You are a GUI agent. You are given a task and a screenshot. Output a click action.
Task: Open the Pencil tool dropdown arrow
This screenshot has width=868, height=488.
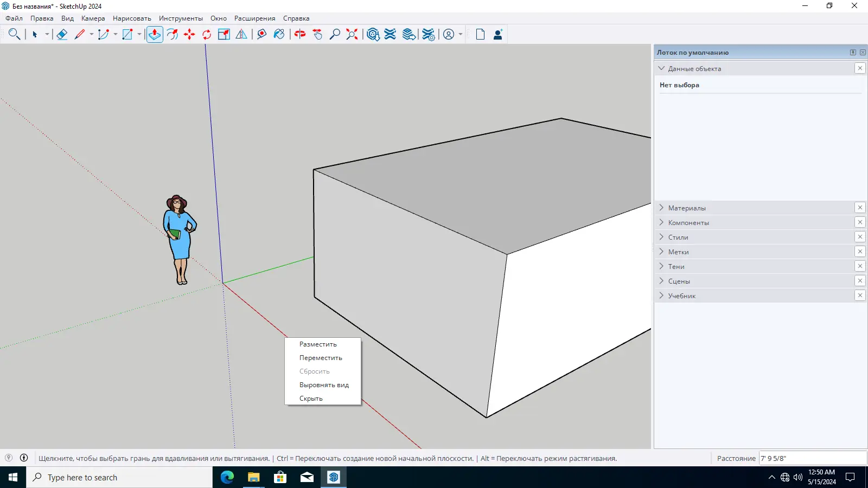coord(92,35)
